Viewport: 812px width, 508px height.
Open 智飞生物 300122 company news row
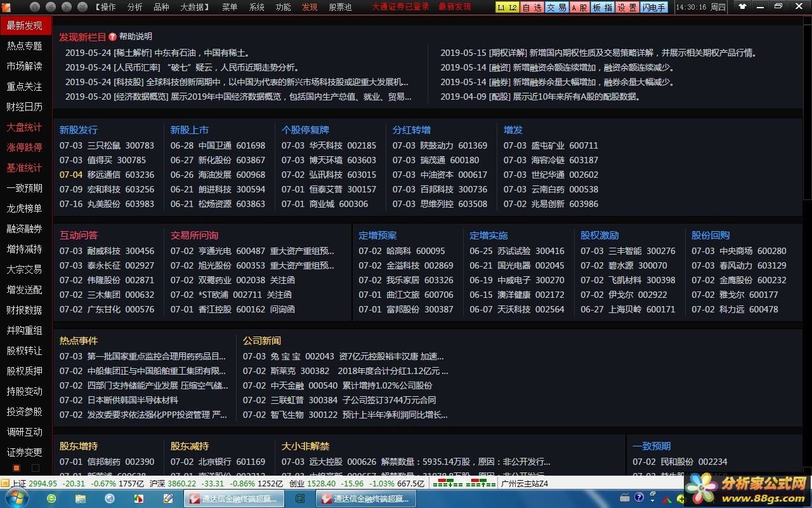(x=345, y=415)
